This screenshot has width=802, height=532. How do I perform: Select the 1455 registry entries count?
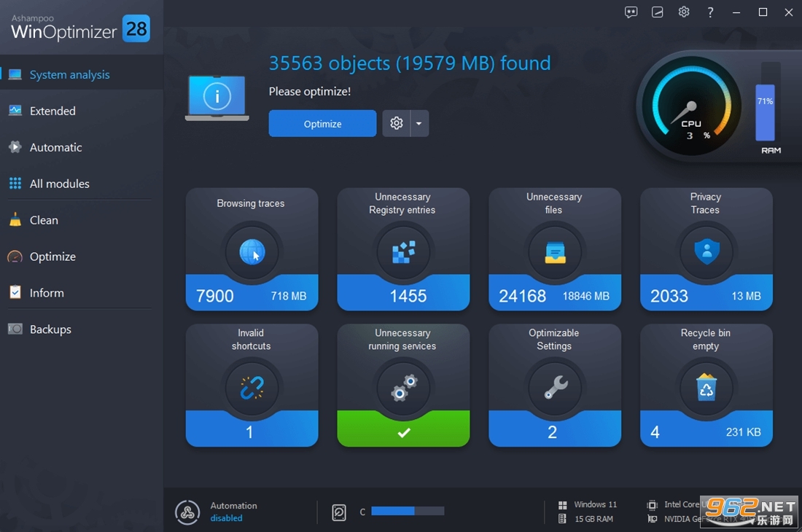pyautogui.click(x=408, y=296)
